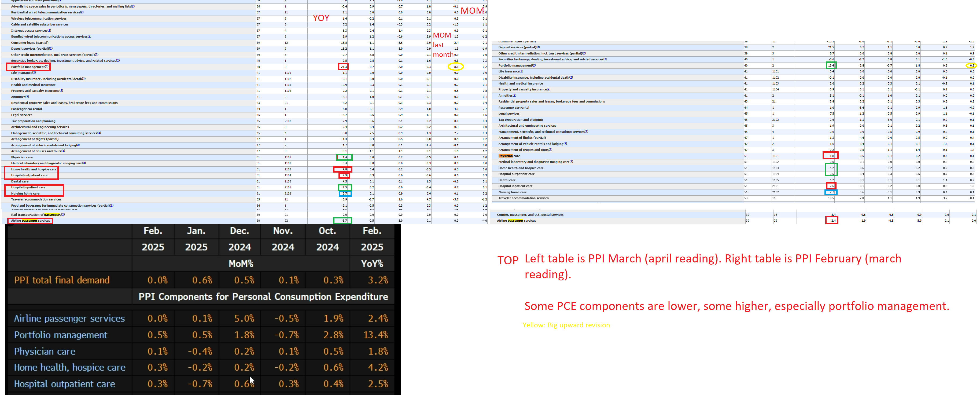Viewport: 980px width, 395px height.
Task: Click highlighted Physician word in right table
Action: 505,156
